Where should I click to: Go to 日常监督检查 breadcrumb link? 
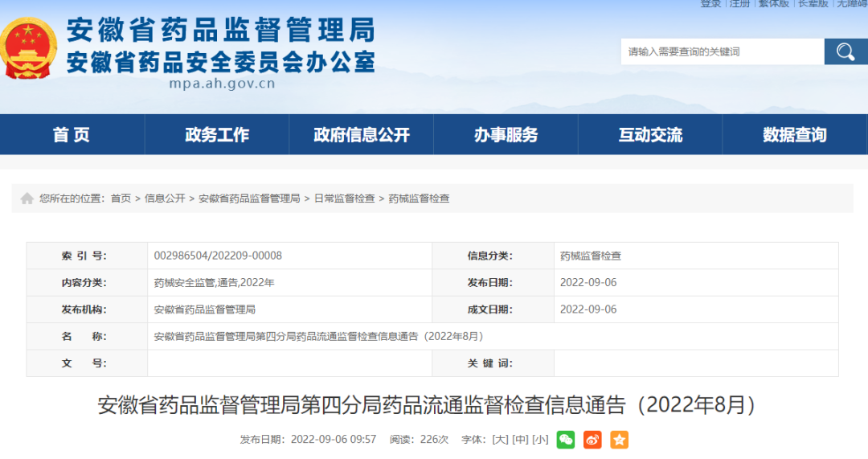(x=344, y=199)
